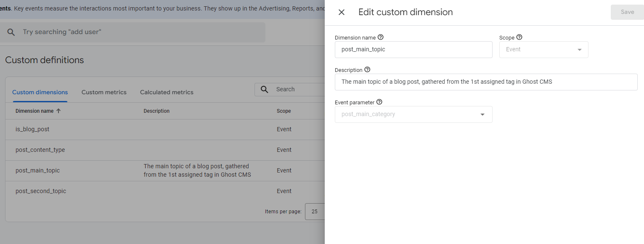Click the Description help icon

click(x=367, y=70)
